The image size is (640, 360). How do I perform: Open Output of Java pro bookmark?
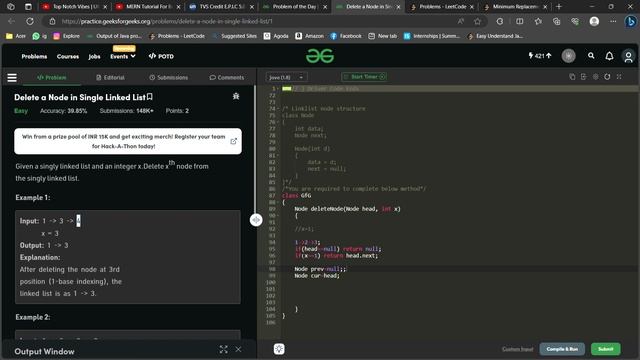[114, 36]
